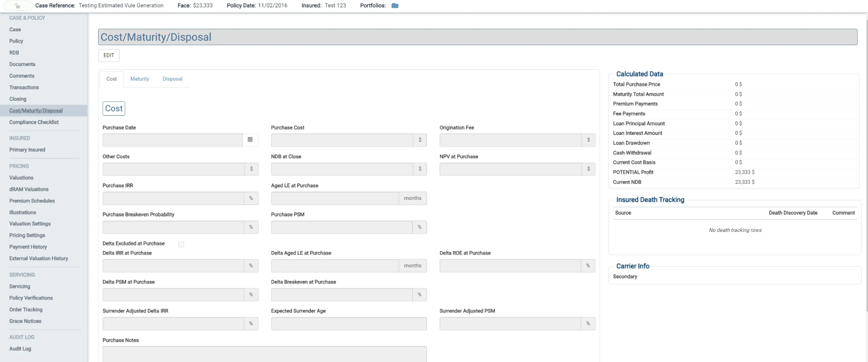Click the NDB at Close input field
Viewport: 868px width, 362px height.
(x=342, y=169)
